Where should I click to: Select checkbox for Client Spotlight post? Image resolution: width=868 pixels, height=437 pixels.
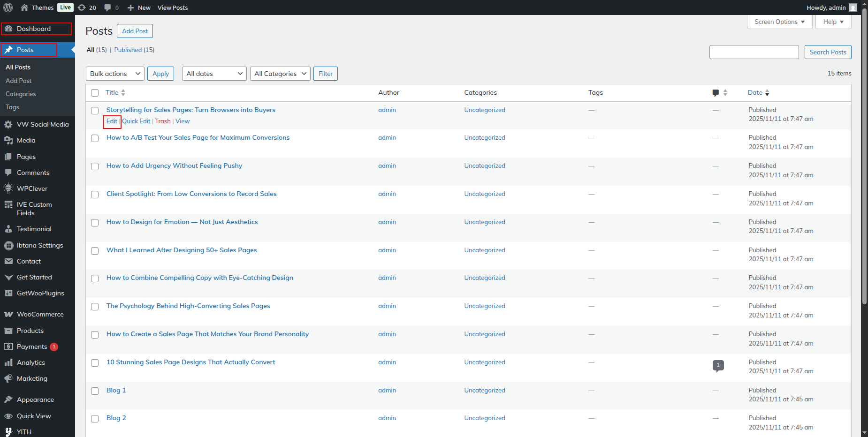tap(95, 195)
